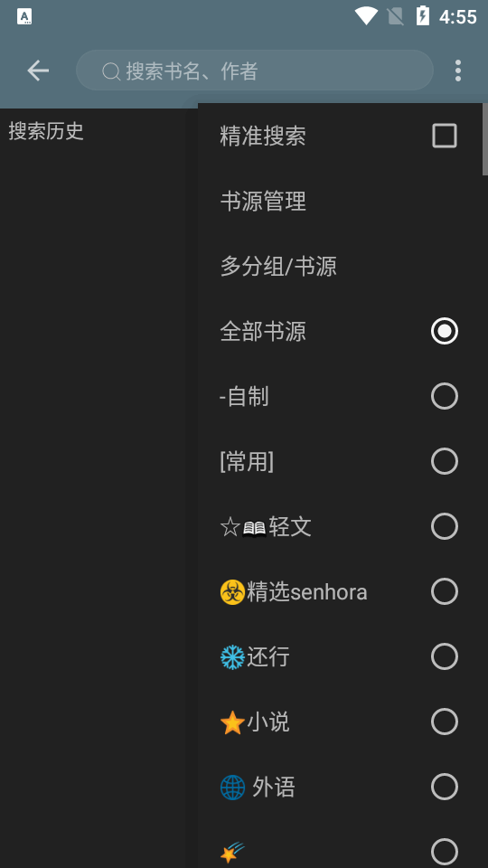Select the 全部书源 radio button

click(445, 331)
